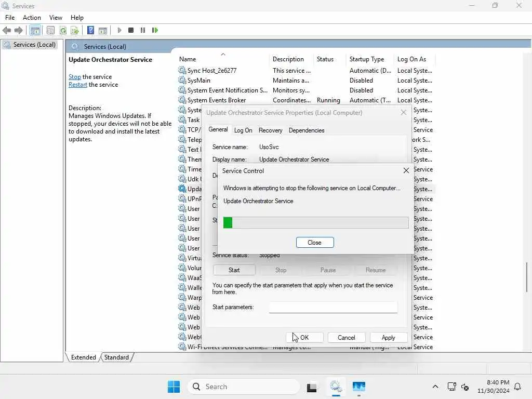Viewport: 532px width, 399px height.
Task: Open Windows Start menu
Action: tap(174, 387)
